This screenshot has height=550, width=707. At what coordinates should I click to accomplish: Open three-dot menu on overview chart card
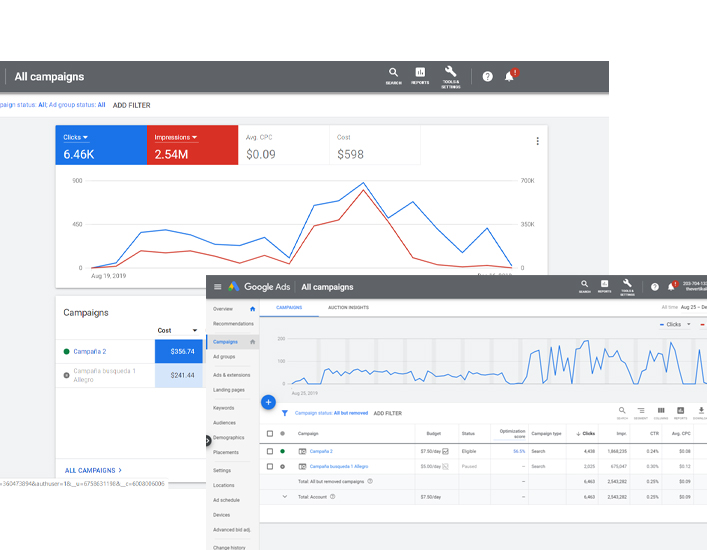click(x=537, y=141)
